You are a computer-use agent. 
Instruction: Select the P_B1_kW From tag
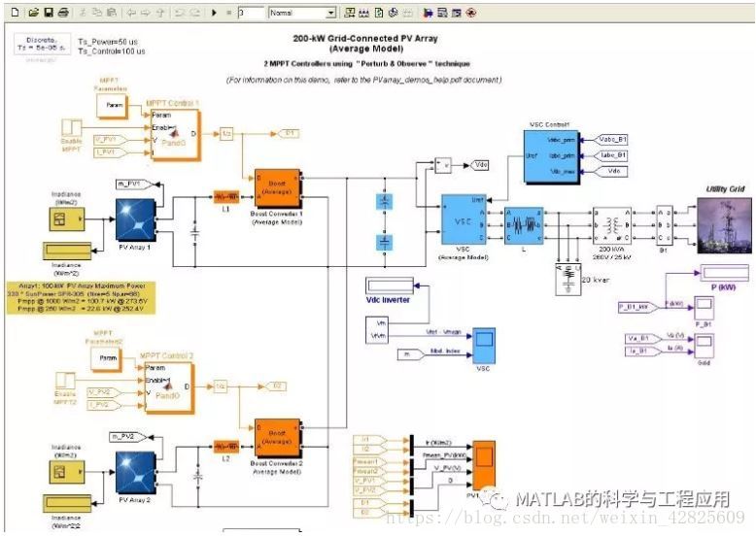click(638, 307)
